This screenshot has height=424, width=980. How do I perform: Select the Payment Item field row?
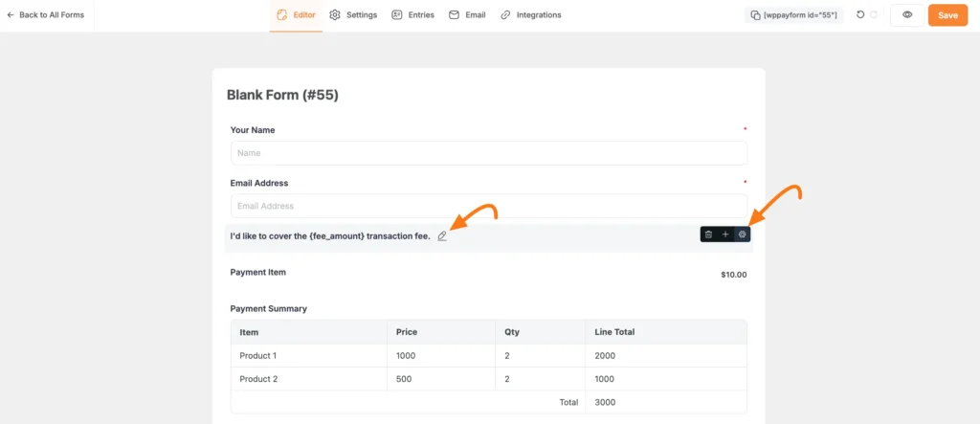pyautogui.click(x=489, y=274)
